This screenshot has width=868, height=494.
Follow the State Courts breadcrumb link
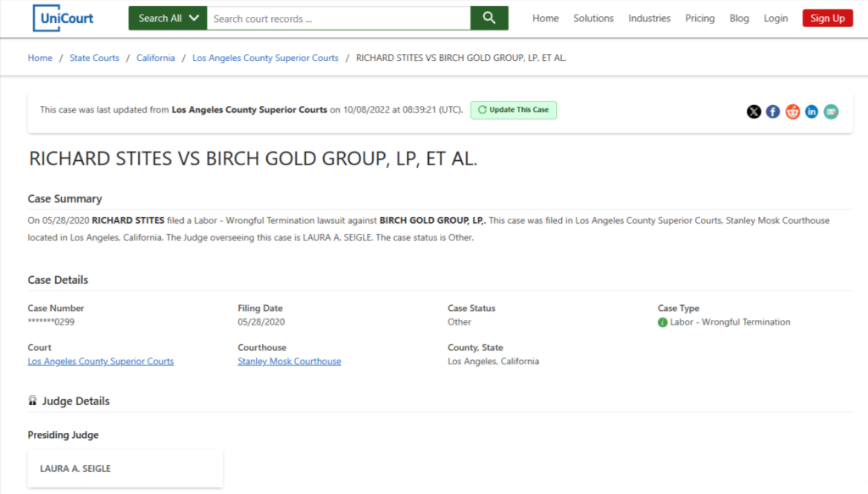coord(94,58)
